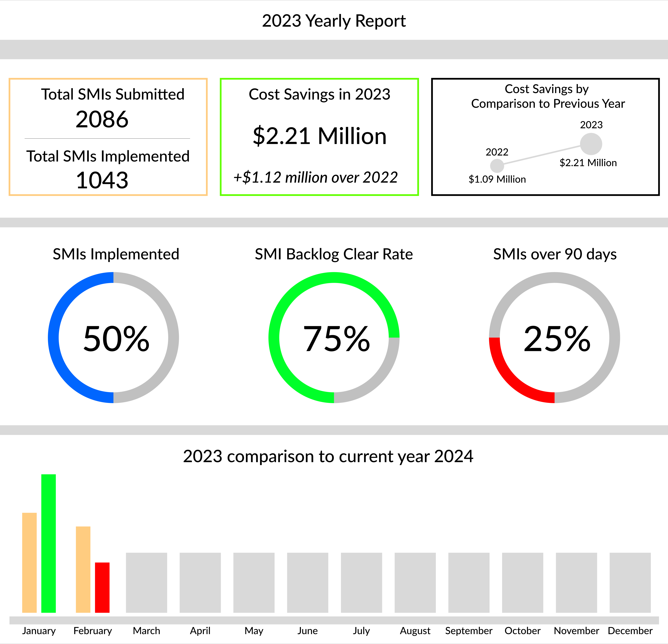Viewport: 668px width, 644px height.
Task: Click the 2022 data point circle
Action: [x=497, y=166]
